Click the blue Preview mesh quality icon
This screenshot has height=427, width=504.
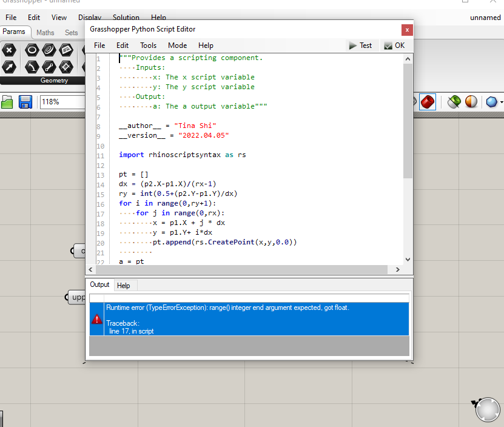click(x=491, y=102)
